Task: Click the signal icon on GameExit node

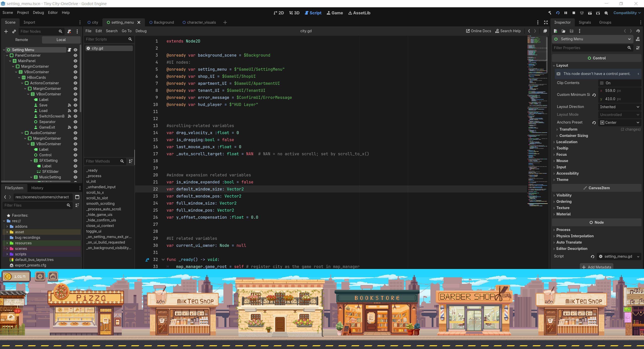Action: [x=69, y=127]
